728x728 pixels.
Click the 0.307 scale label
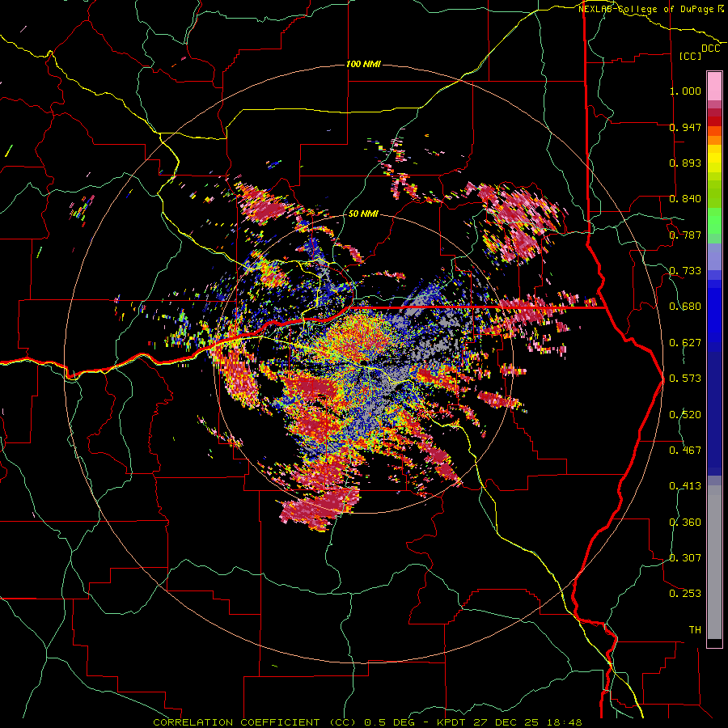tap(685, 557)
